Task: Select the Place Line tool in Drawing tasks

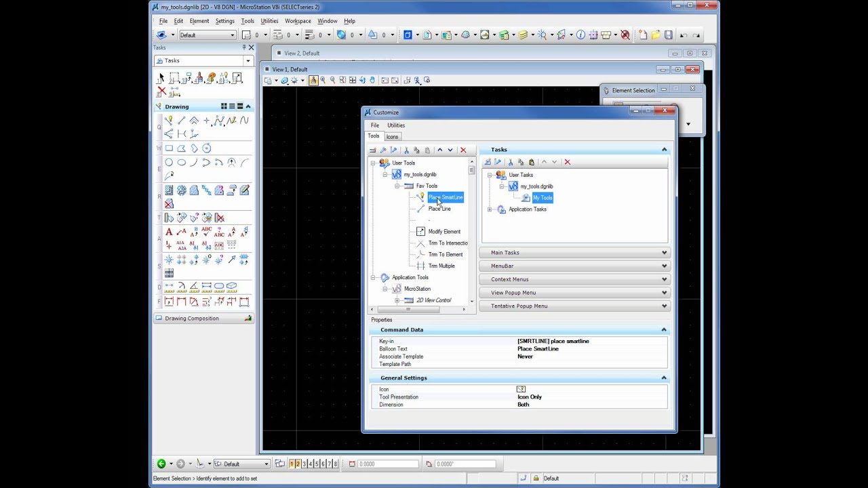Action: click(181, 121)
